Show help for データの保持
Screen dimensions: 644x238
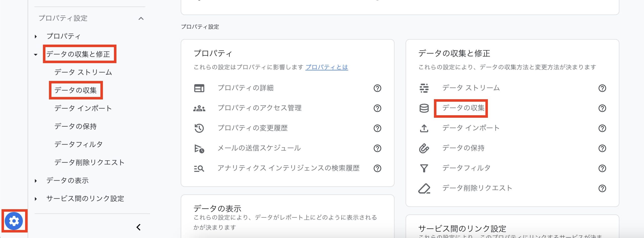click(x=602, y=148)
